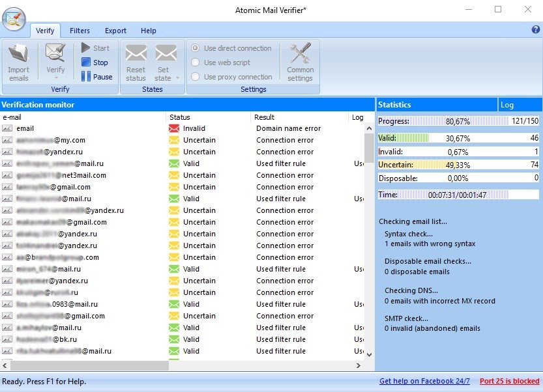Image resolution: width=543 pixels, height=392 pixels.
Task: Click the vertical scrollbar up arrow
Action: pyautogui.click(x=369, y=128)
